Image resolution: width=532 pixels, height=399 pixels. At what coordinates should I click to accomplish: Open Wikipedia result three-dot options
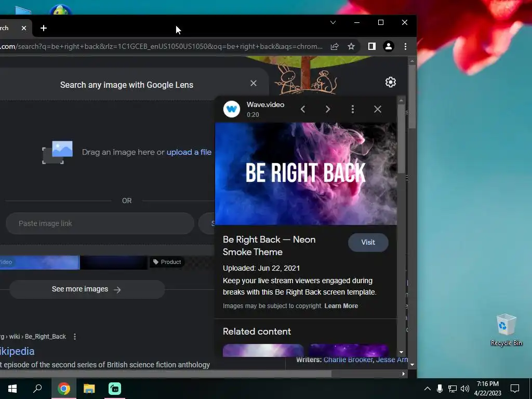click(x=75, y=337)
